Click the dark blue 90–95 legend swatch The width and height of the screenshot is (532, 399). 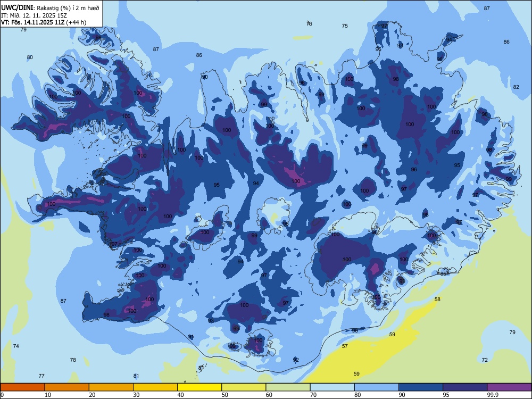[421, 387]
